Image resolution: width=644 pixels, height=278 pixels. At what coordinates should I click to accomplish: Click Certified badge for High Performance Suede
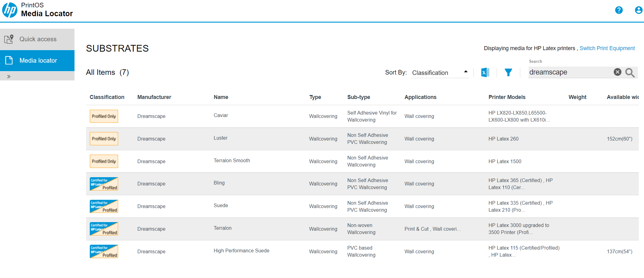click(104, 251)
